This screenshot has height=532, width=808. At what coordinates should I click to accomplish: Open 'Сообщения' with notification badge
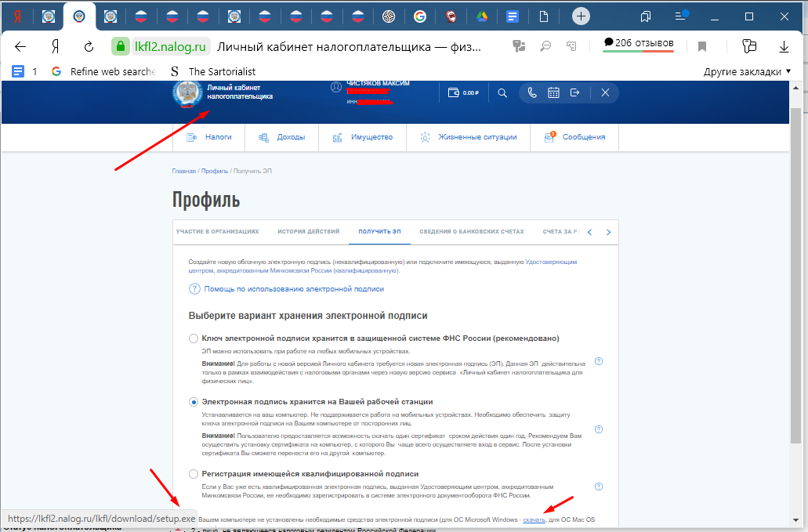coord(574,137)
